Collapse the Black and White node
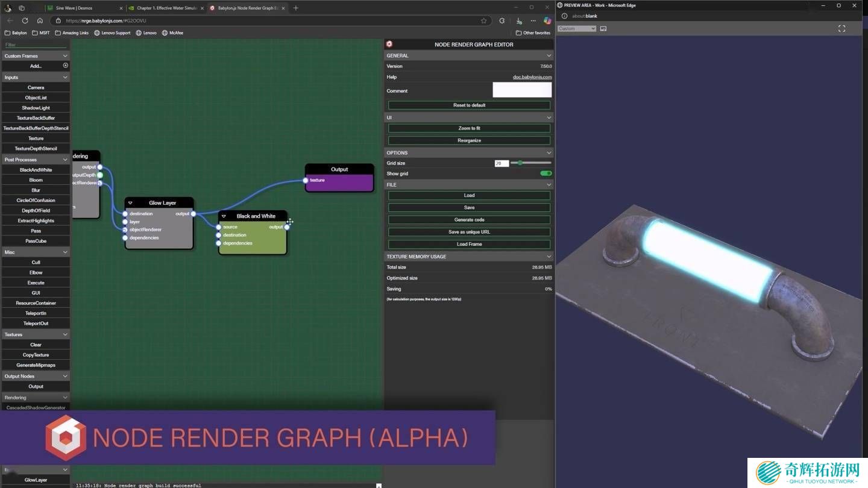868x488 pixels. point(224,216)
